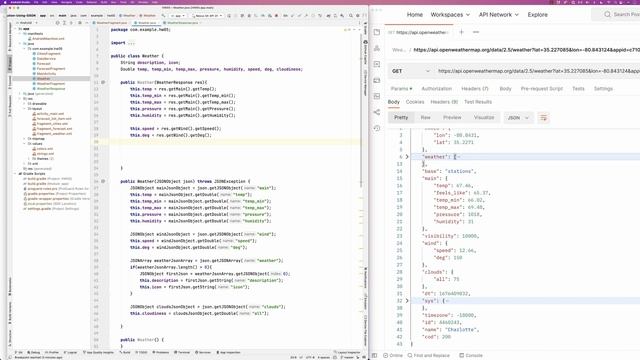Click search everywhere magnifier in Android Studio

[x=351, y=16]
